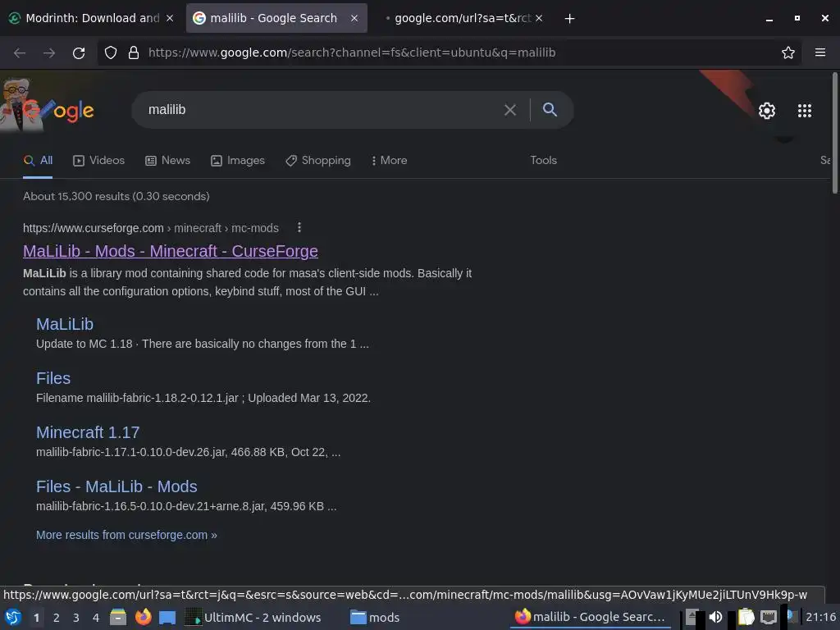Focus the Google search box containing malilib
Screen dimensions: 840x630
pos(322,110)
